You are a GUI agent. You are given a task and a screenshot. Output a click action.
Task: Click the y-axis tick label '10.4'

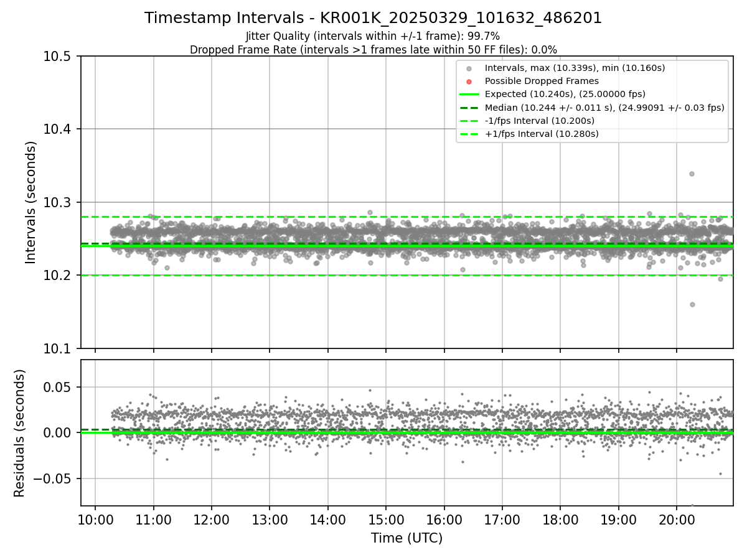pos(57,129)
